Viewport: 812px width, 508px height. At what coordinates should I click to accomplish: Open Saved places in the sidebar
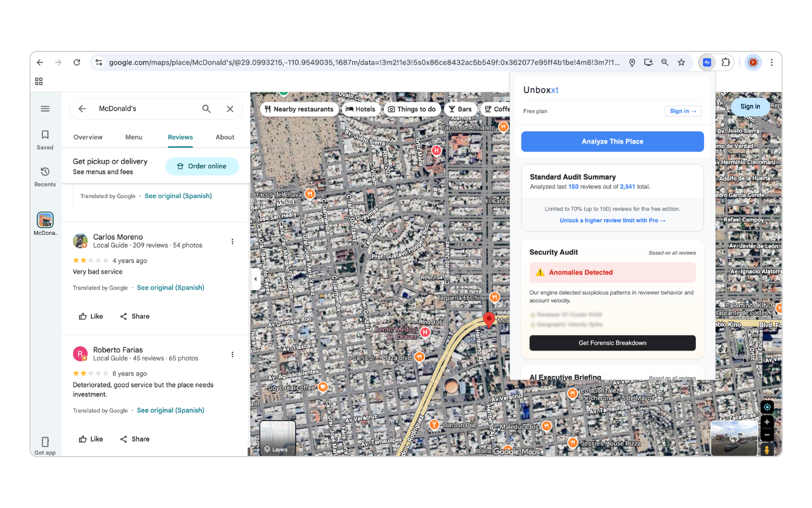point(45,140)
